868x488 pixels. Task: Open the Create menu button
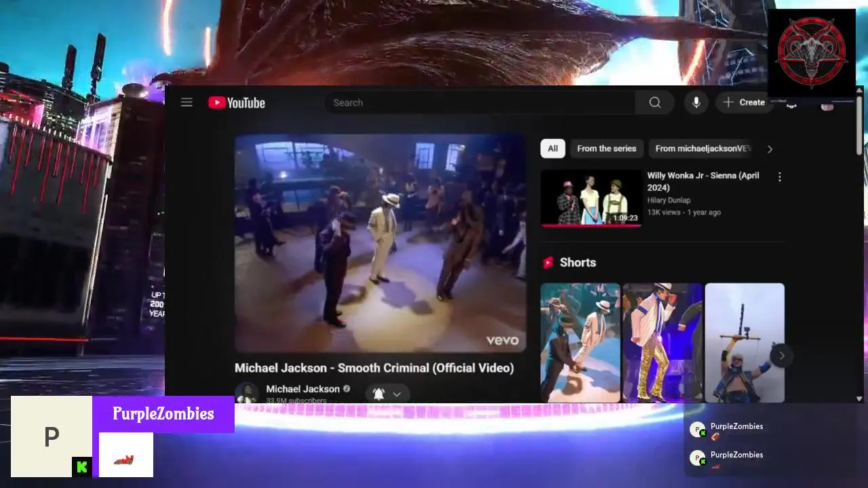point(743,102)
